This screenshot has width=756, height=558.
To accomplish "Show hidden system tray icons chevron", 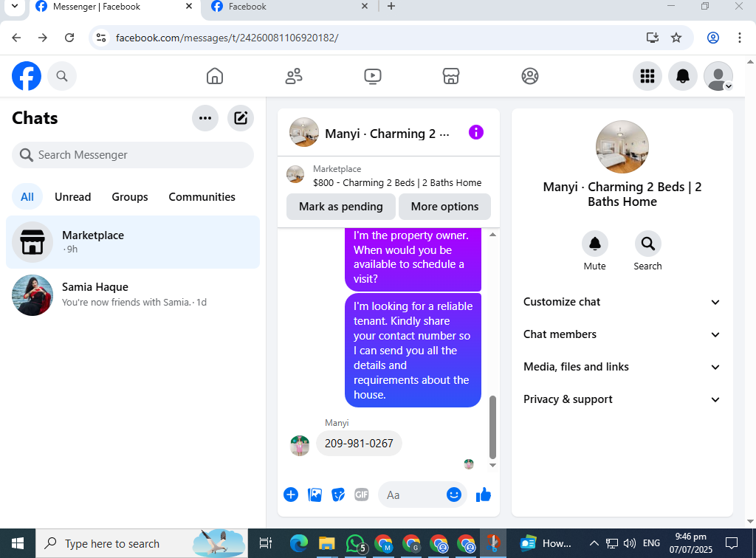I will pos(594,543).
